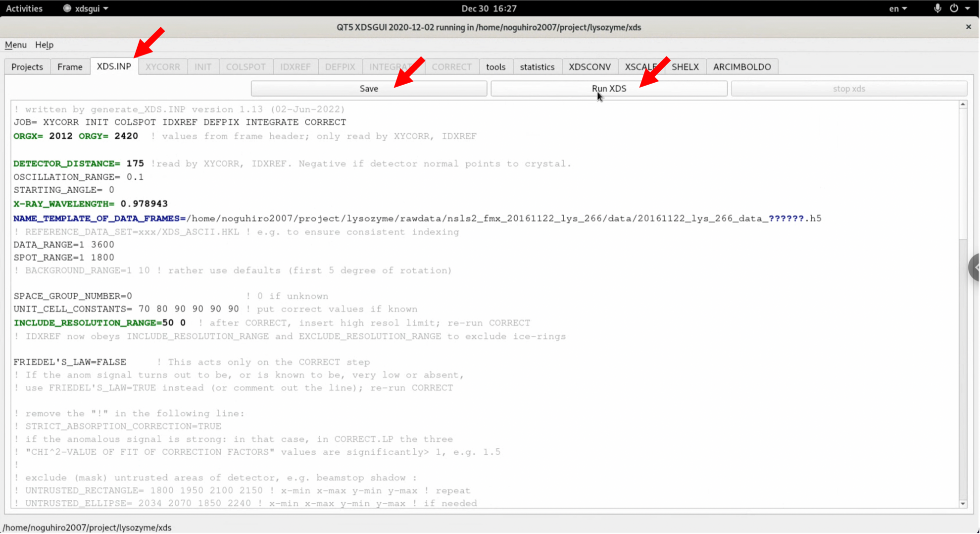
Task: Open the Activities overview
Action: click(x=24, y=8)
